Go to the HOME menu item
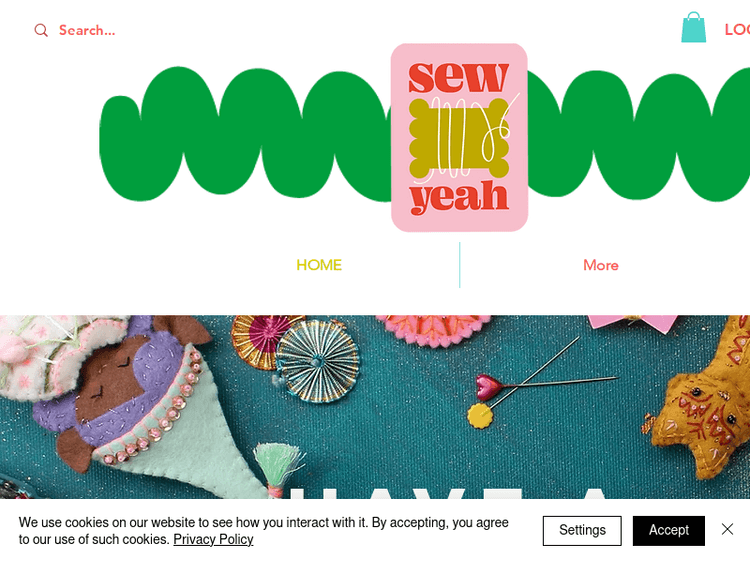 point(319,265)
